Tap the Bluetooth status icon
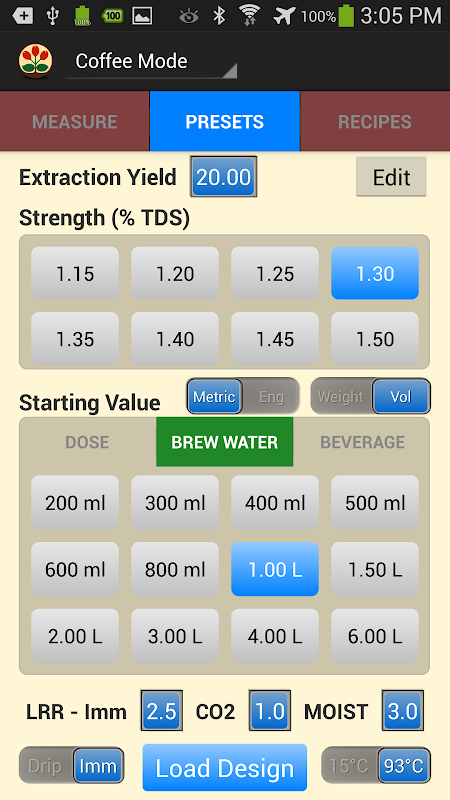Image resolution: width=450 pixels, height=800 pixels. (x=219, y=16)
